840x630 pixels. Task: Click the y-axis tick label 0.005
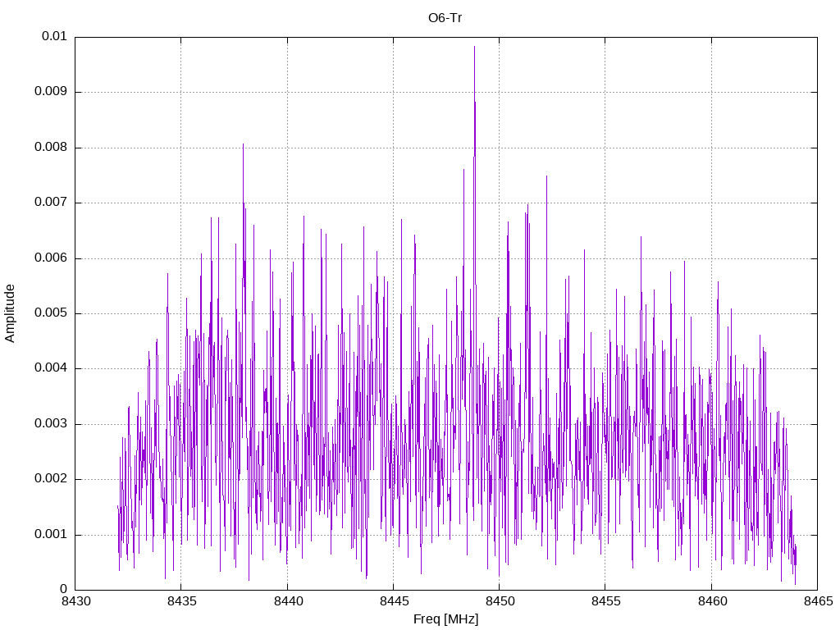pos(51,313)
